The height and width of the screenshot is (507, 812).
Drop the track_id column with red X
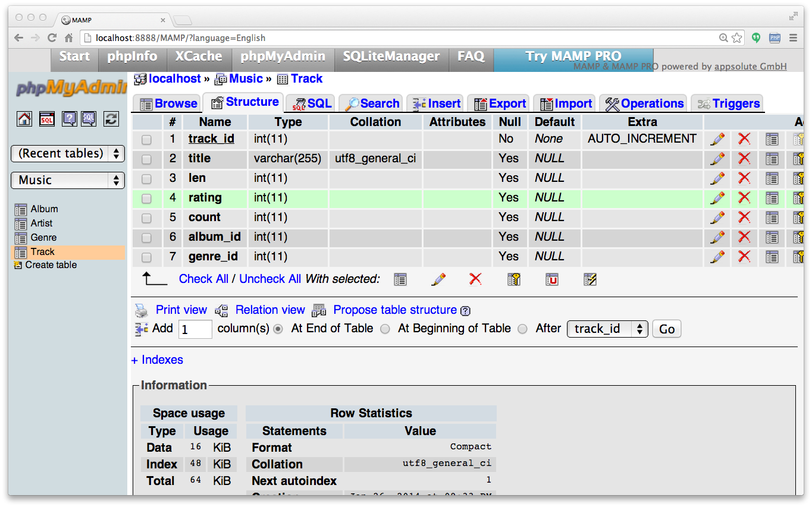click(x=744, y=139)
